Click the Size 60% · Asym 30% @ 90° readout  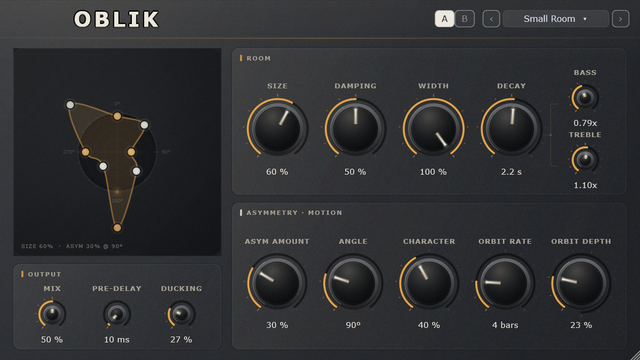pyautogui.click(x=72, y=247)
